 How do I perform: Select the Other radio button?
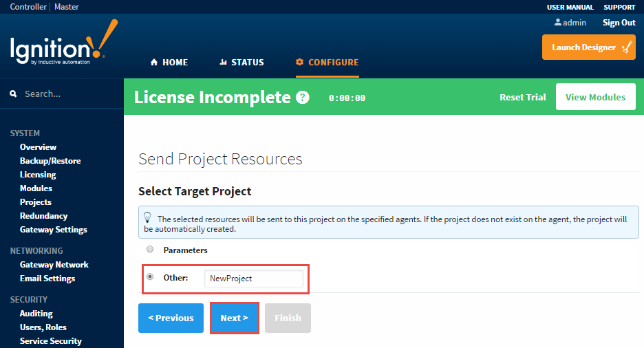tap(150, 276)
